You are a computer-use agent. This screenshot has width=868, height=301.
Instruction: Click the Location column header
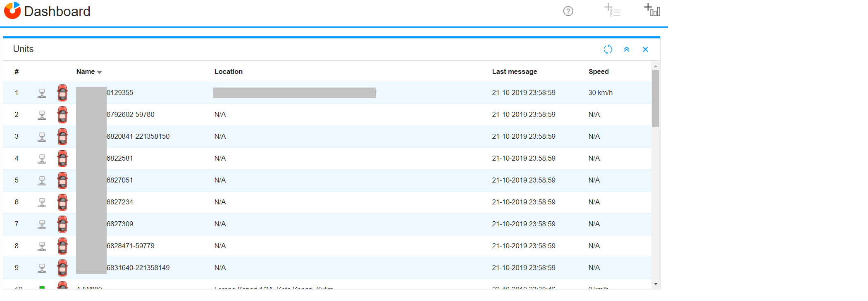click(x=228, y=71)
